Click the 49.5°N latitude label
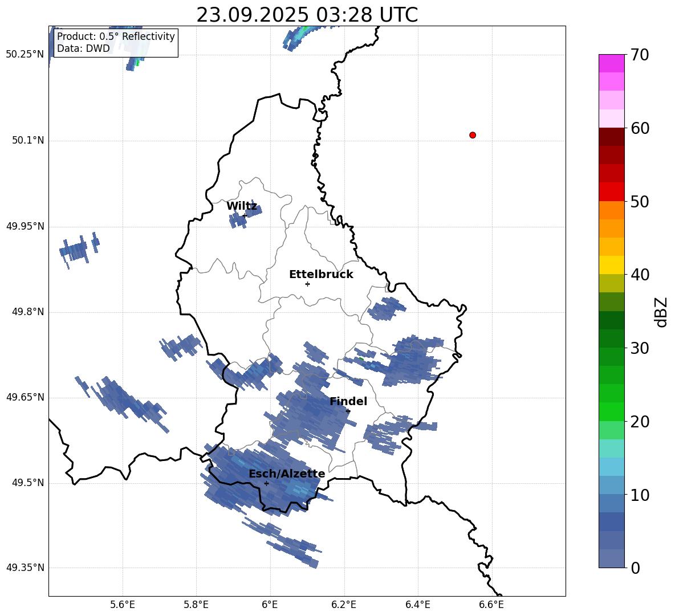 click(x=28, y=483)
